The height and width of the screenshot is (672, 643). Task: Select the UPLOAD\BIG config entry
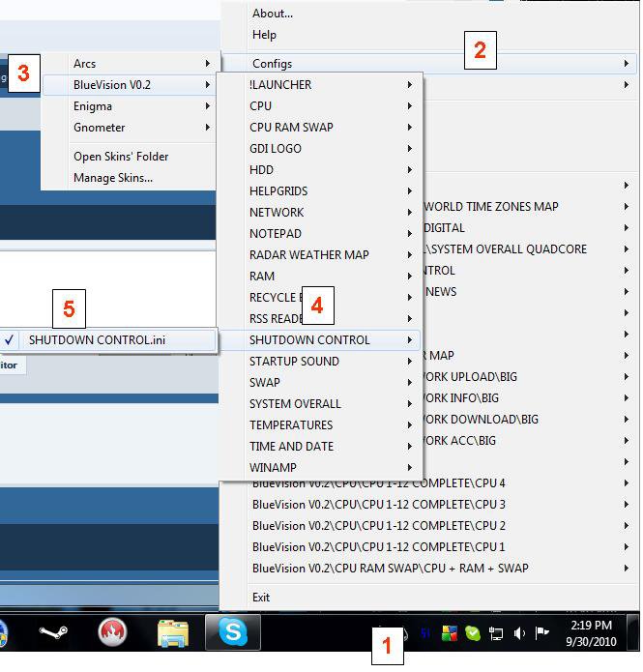tap(530, 377)
